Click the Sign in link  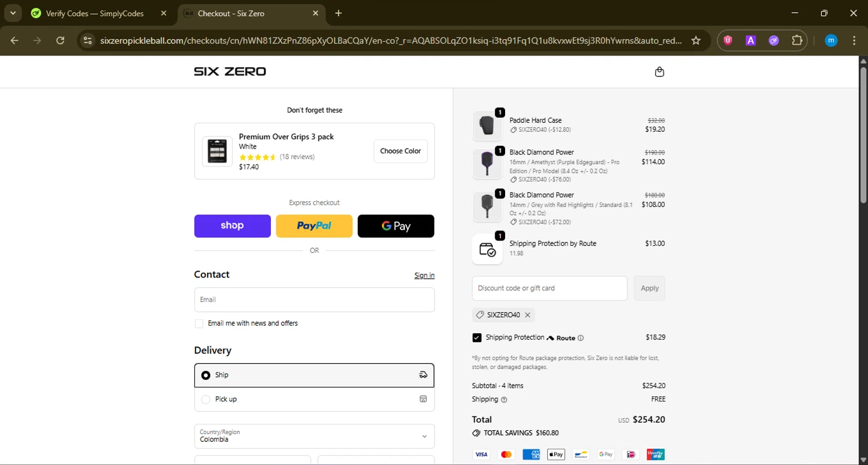(424, 275)
